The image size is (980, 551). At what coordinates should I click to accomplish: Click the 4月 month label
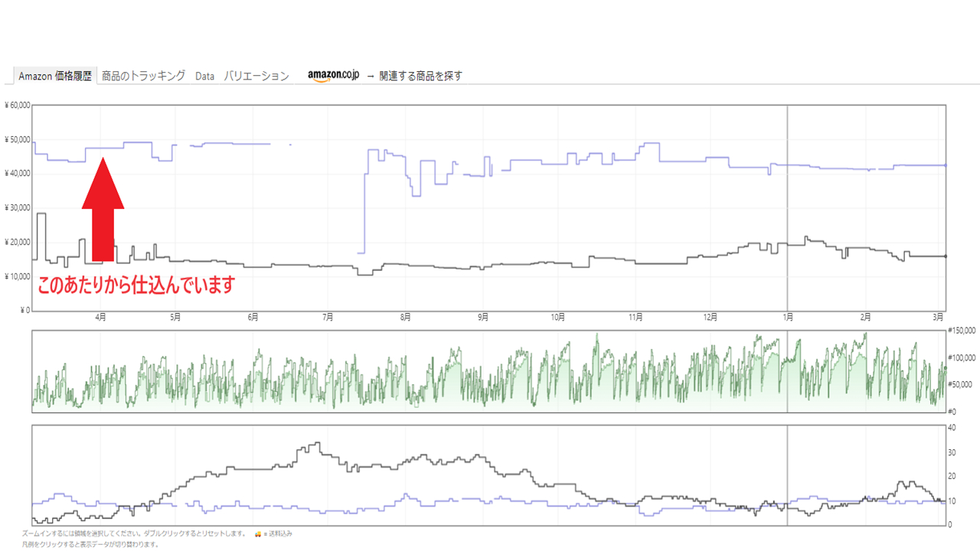pyautogui.click(x=100, y=317)
